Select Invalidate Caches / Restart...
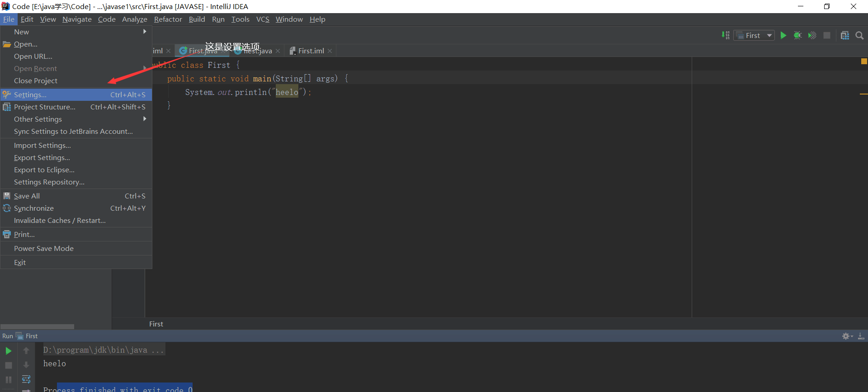Screen dimensions: 868x392 click(76, 220)
